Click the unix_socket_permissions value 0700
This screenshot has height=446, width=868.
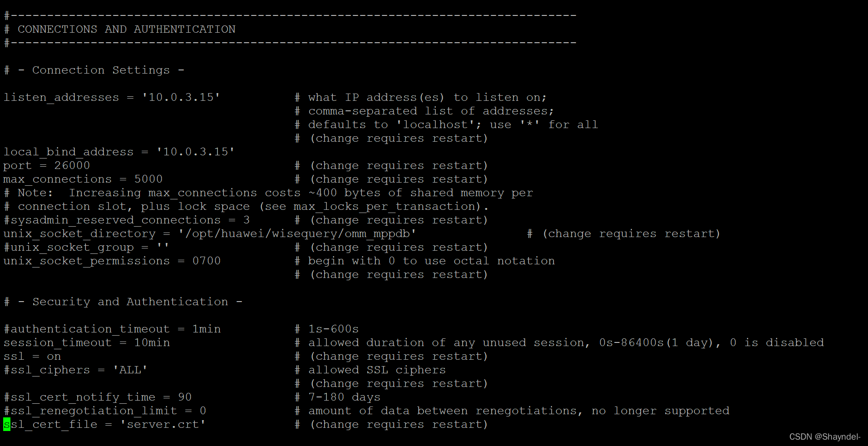(x=206, y=261)
